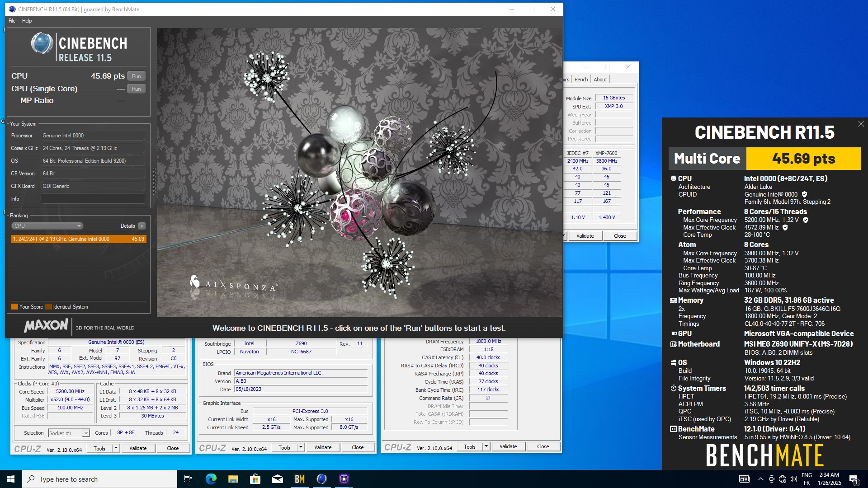Click the Core Speed 5200.00 MHz value
This screenshot has width=868, height=488.
70,392
